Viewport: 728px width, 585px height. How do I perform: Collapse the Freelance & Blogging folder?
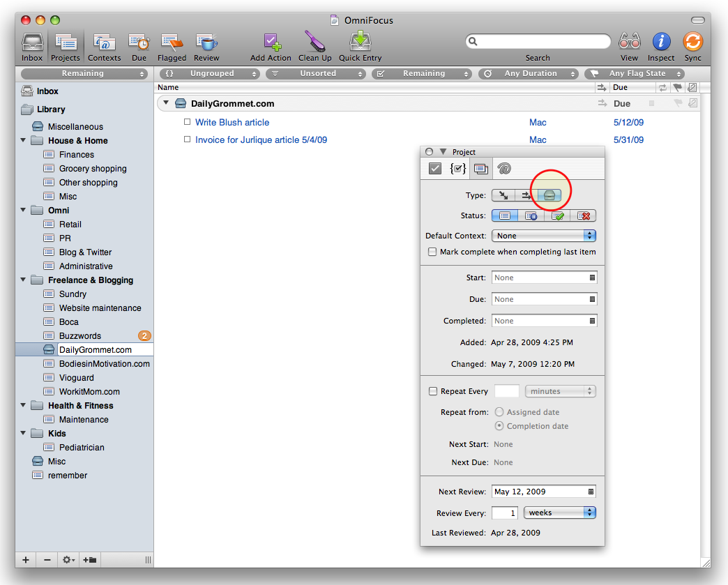(23, 280)
